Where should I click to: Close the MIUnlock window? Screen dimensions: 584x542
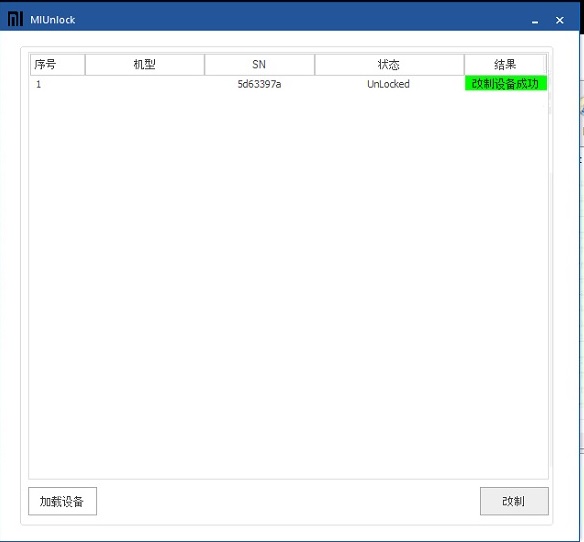click(x=559, y=20)
